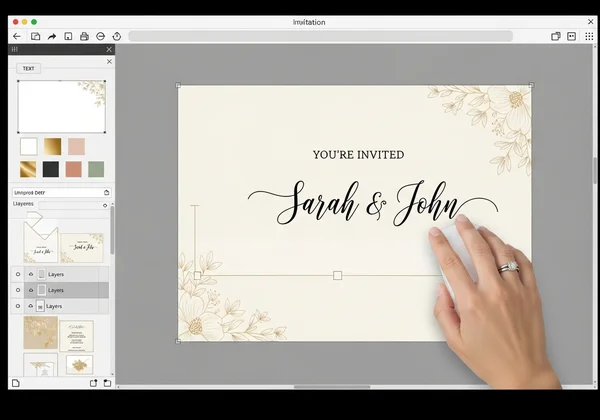Click the export icon at panel bottom
The height and width of the screenshot is (420, 600).
(93, 383)
